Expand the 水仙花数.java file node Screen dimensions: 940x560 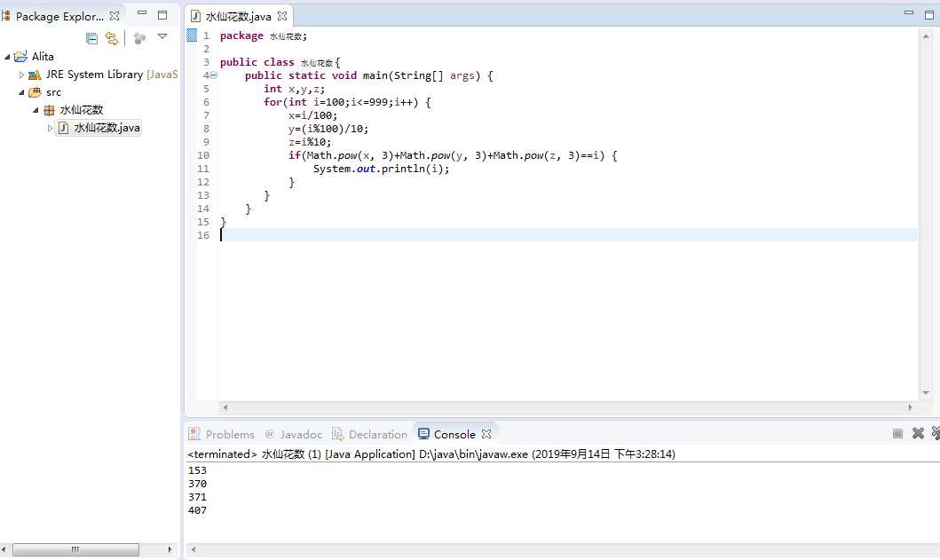[x=51, y=128]
